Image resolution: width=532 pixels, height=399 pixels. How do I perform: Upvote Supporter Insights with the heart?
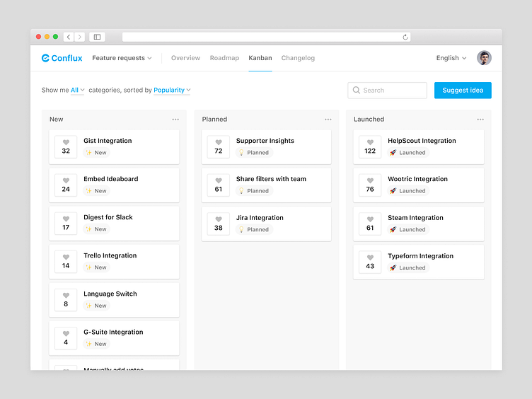point(219,142)
